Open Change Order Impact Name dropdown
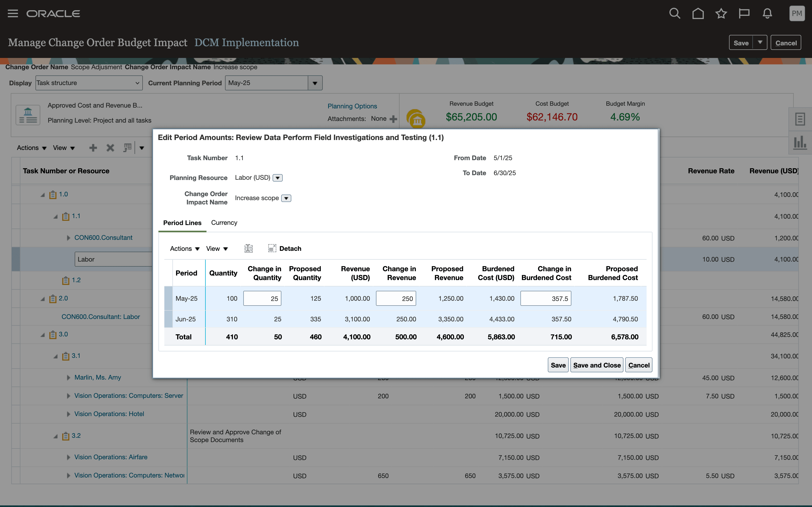Viewport: 812px width, 507px height. point(286,198)
